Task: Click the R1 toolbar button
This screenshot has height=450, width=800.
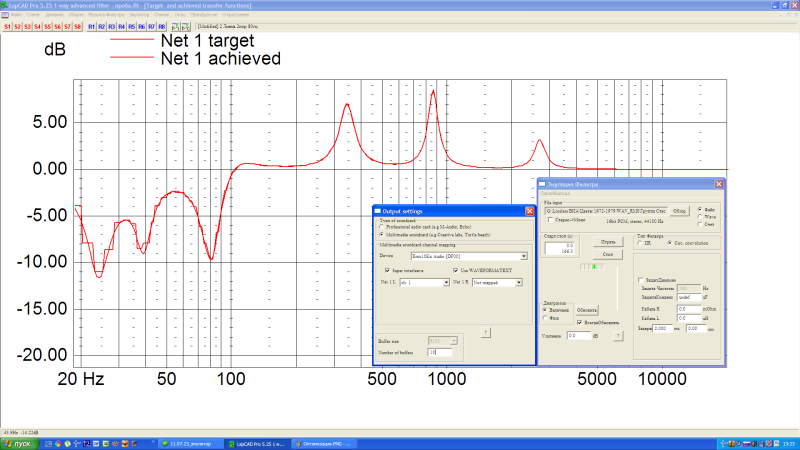Action: [91, 26]
